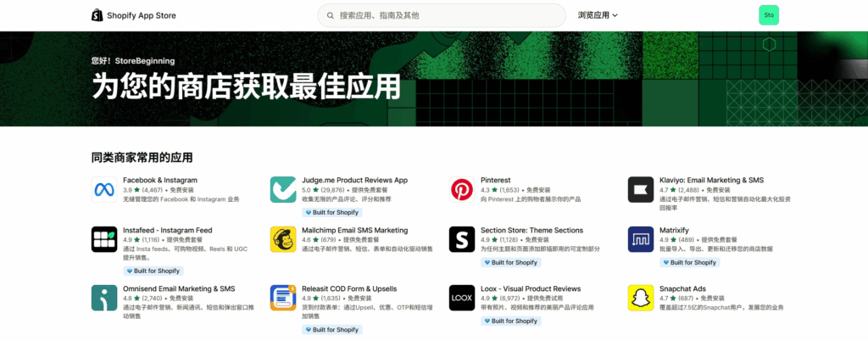Open the Judge.me Product Reviews App link
This screenshot has width=868, height=341.
click(x=355, y=180)
